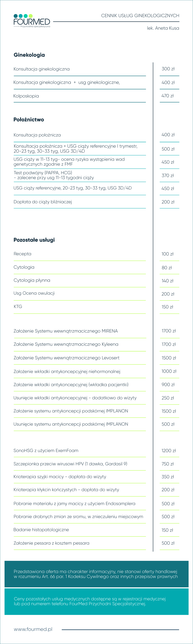Click the KTG service row
The height and width of the screenshot is (644, 193).
click(18, 306)
